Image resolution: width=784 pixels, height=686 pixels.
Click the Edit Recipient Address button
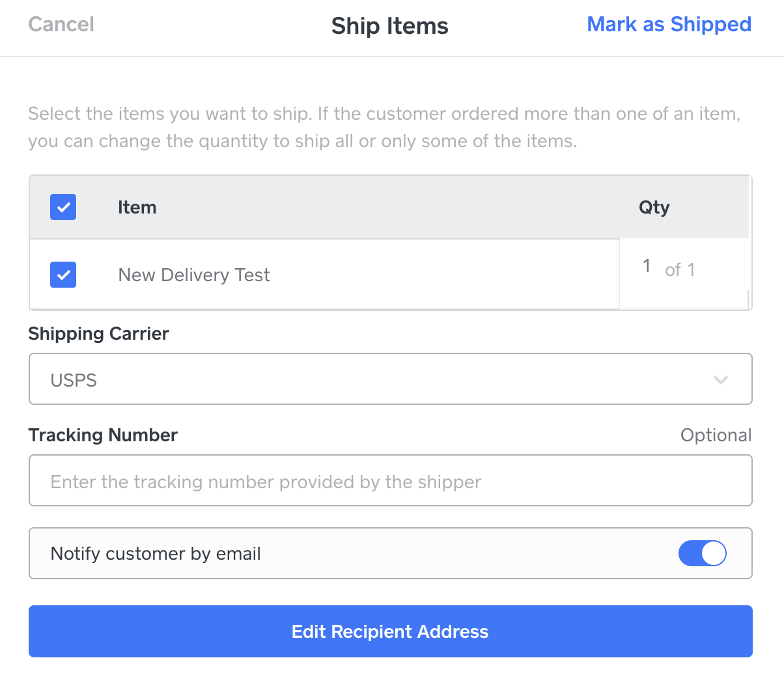click(389, 631)
